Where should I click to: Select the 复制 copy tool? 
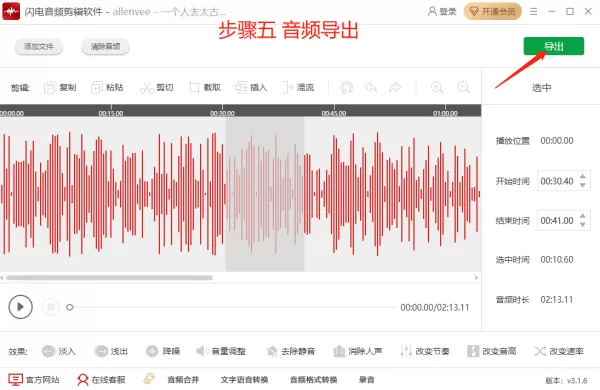(60, 88)
